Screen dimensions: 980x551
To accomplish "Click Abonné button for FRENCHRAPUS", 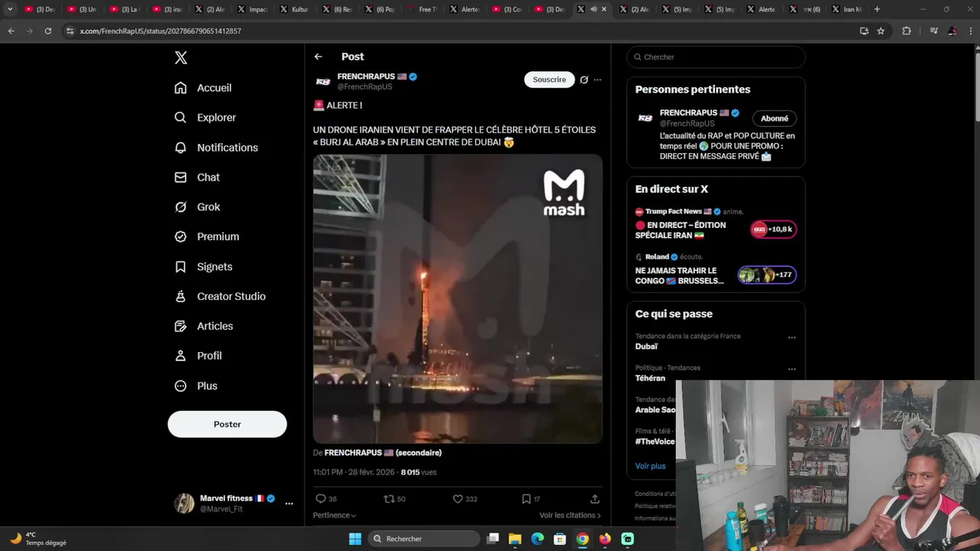I will point(775,119).
